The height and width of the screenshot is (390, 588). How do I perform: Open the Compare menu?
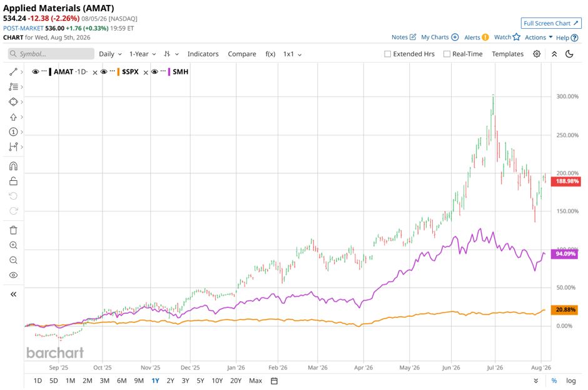[242, 54]
